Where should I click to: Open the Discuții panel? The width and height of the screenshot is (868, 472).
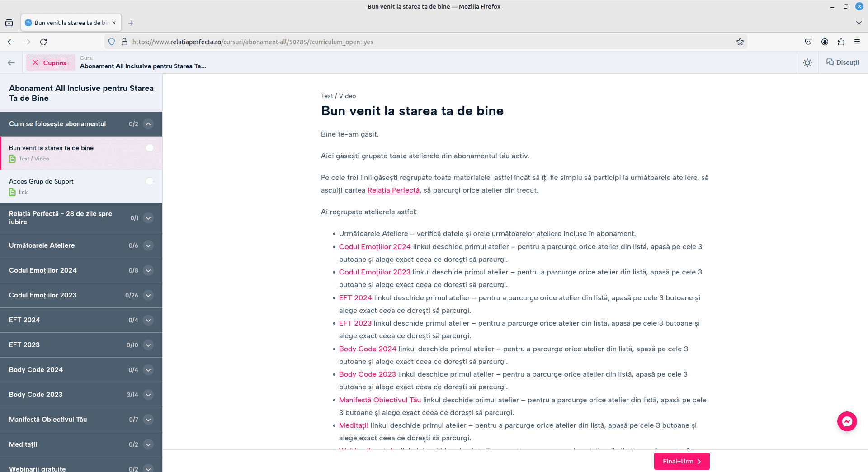(843, 62)
